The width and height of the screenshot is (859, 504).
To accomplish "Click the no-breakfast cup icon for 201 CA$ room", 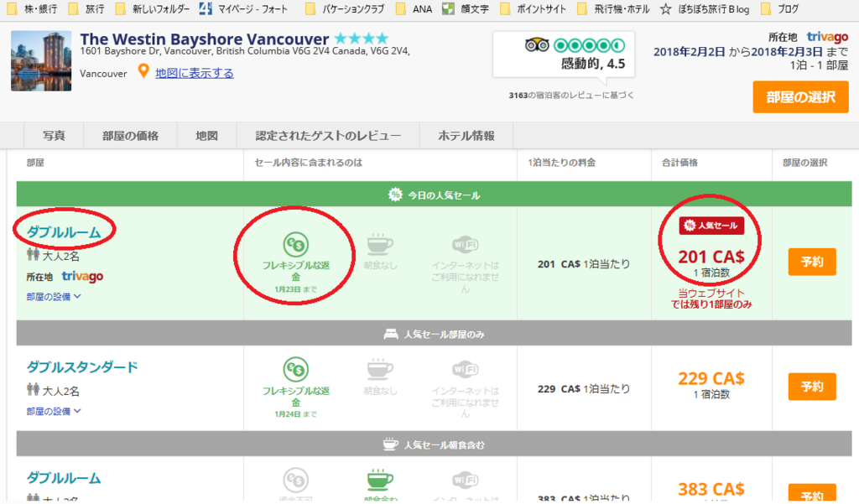I will pos(380,244).
